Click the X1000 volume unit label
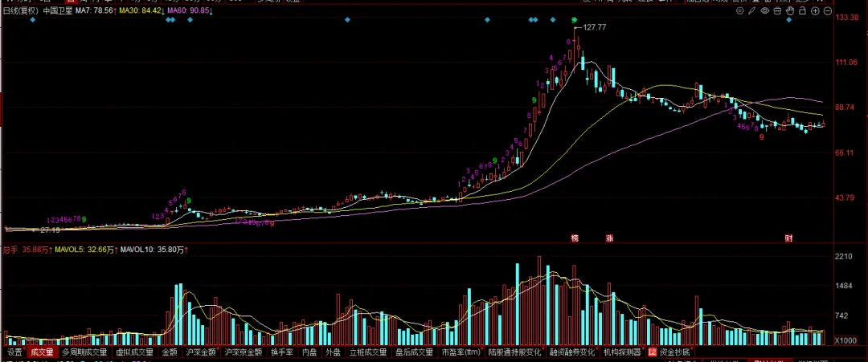Viewport: 868px width, 362px height. 844,340
